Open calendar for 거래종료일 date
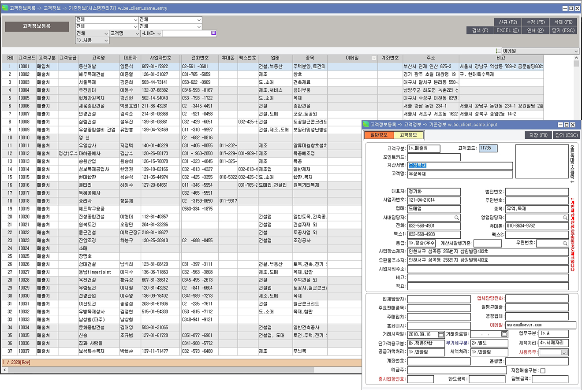The image size is (582, 392). (x=504, y=334)
